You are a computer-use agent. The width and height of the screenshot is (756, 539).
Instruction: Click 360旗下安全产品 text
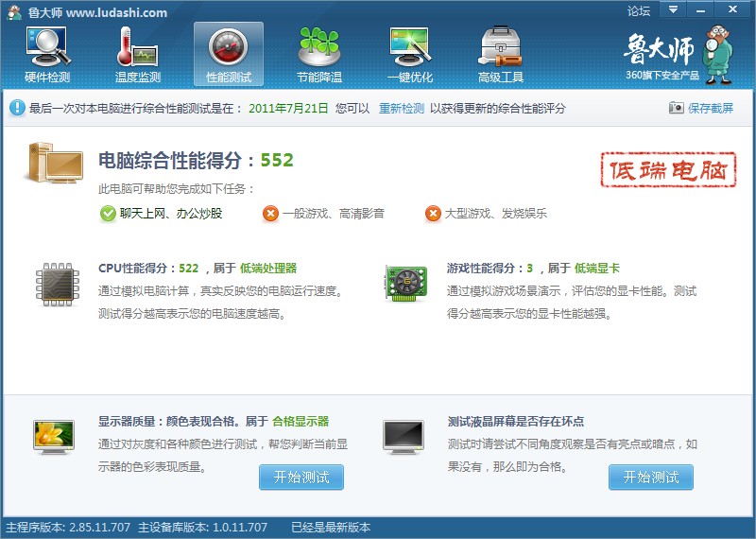coord(662,76)
